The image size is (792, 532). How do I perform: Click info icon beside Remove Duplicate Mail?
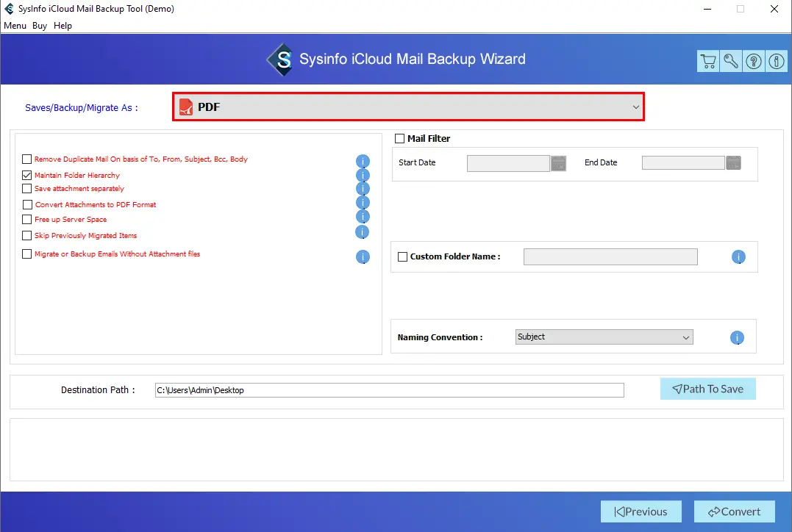point(363,161)
